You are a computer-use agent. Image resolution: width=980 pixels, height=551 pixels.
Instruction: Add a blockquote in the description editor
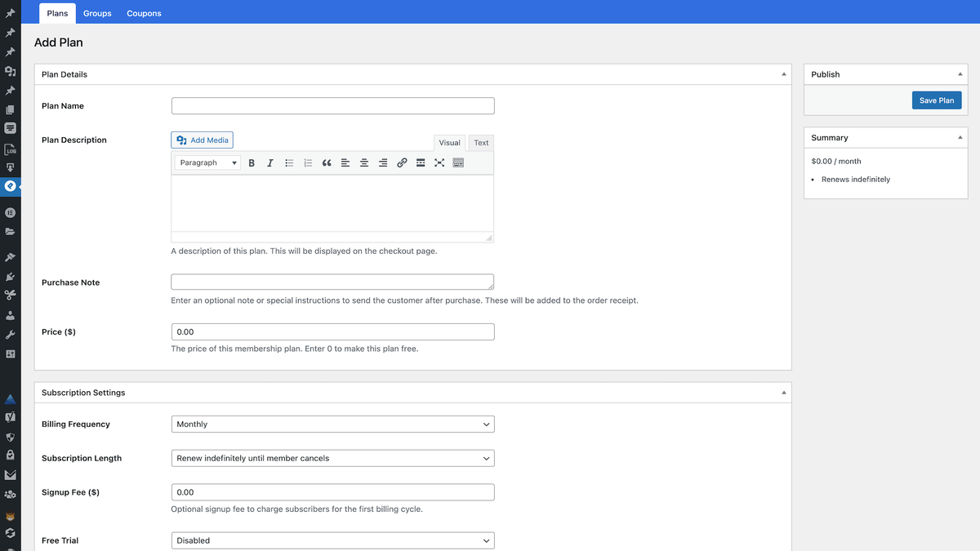(327, 162)
